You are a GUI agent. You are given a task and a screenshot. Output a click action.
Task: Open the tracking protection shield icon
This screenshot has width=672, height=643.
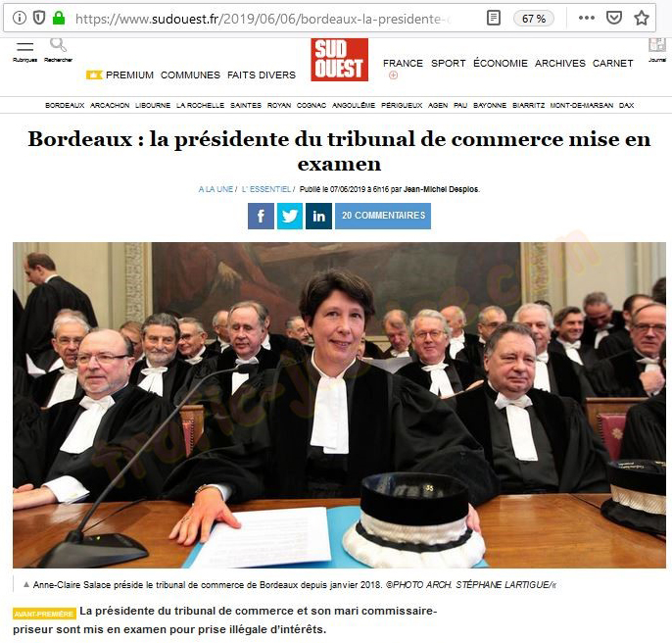39,18
